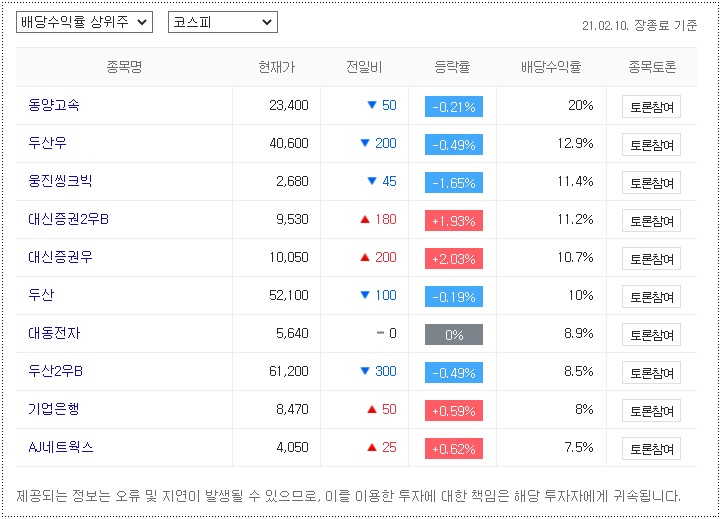Click the price 40,600
The height and width of the screenshot is (519, 721).
click(289, 143)
